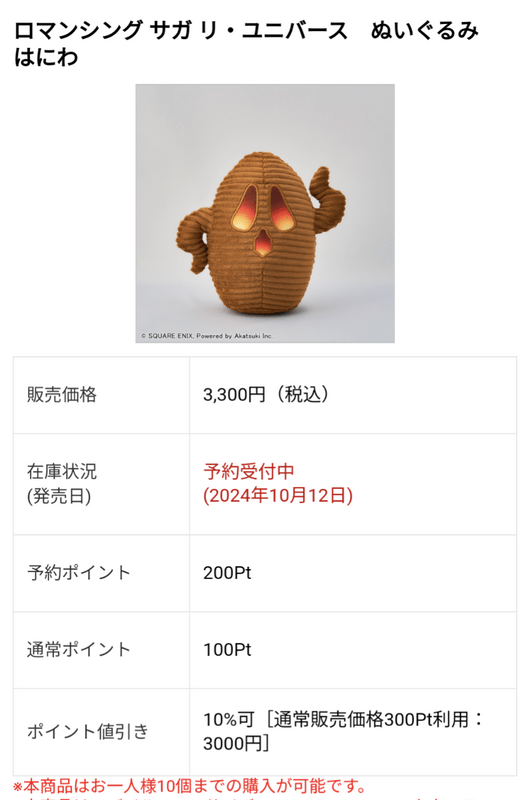Click the はにわ word in the title
The height and width of the screenshot is (800, 529).
tap(46, 57)
